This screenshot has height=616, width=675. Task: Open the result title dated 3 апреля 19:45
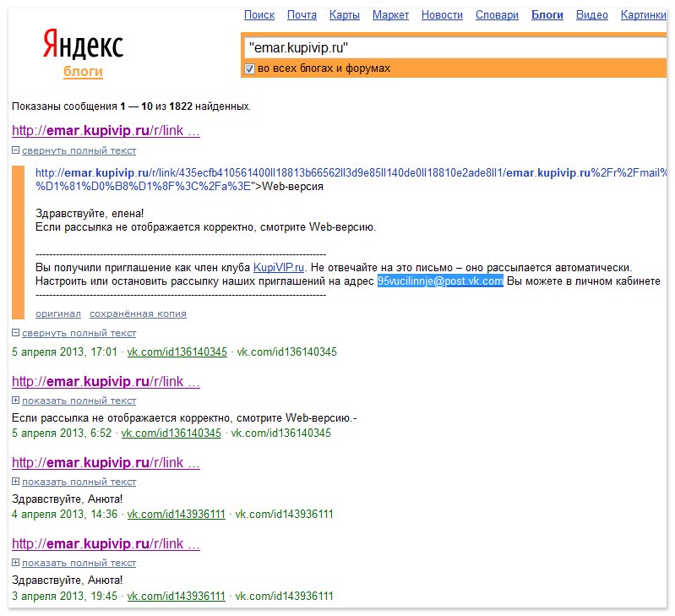click(x=106, y=543)
